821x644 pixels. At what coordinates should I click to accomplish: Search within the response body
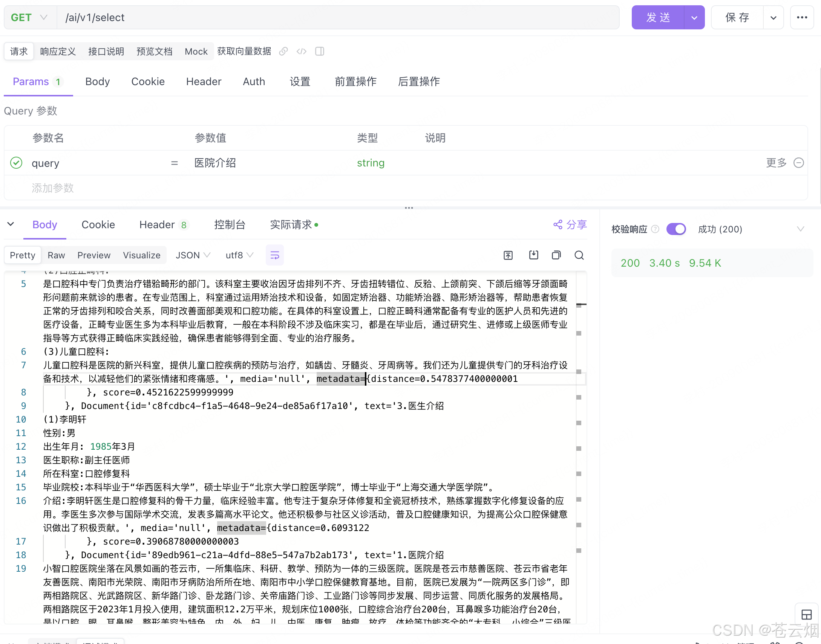579,255
